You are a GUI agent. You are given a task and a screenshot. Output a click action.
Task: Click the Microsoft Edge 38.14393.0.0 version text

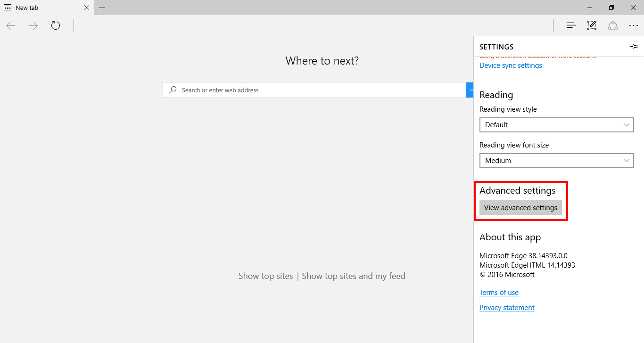point(523,256)
